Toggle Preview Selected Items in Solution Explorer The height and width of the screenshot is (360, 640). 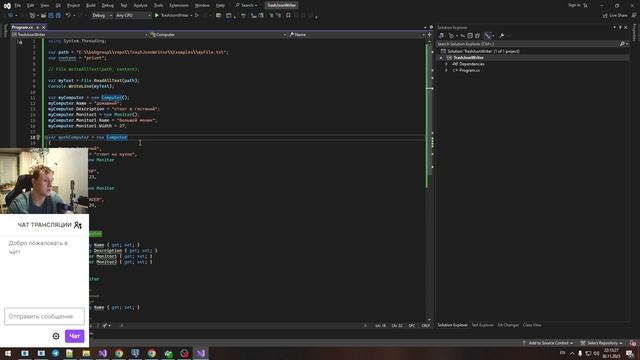[x=488, y=36]
